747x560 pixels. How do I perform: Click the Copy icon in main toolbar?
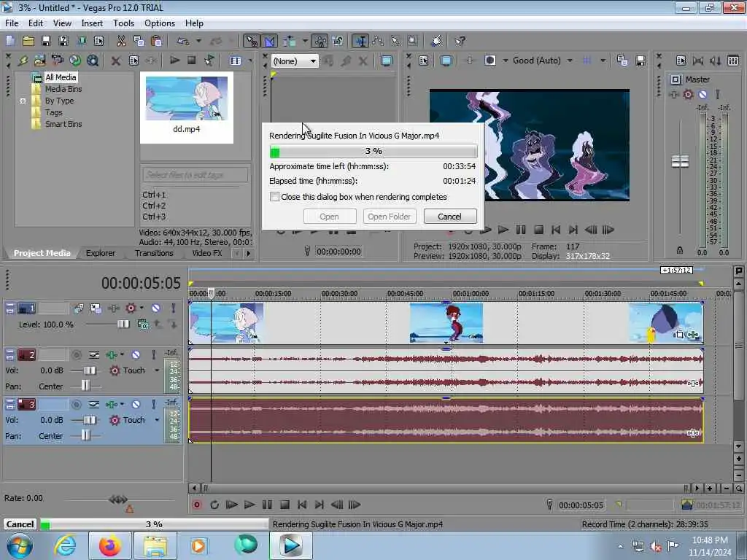coord(139,41)
